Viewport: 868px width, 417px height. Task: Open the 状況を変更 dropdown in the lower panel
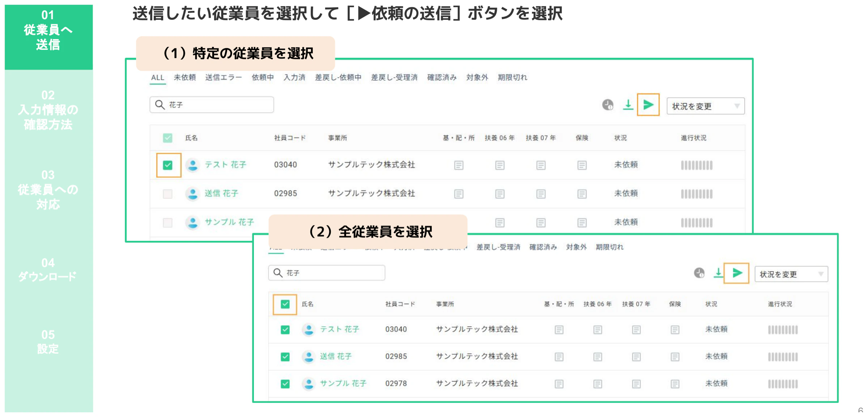click(x=791, y=274)
